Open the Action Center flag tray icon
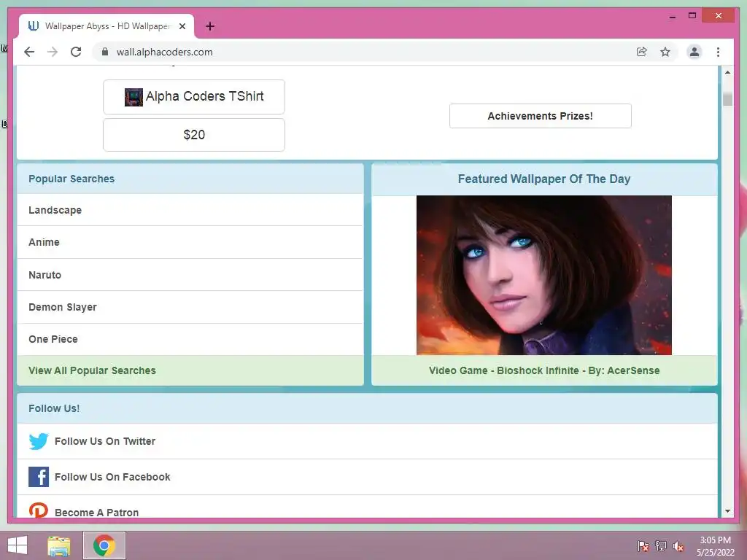The width and height of the screenshot is (747, 560). click(x=643, y=546)
